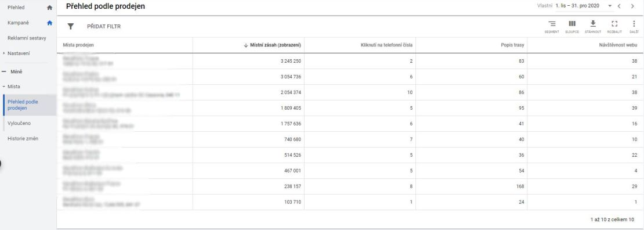644x230 pixels.
Task: Sort by Místní zásah (zobrazení) header
Action: [275, 45]
